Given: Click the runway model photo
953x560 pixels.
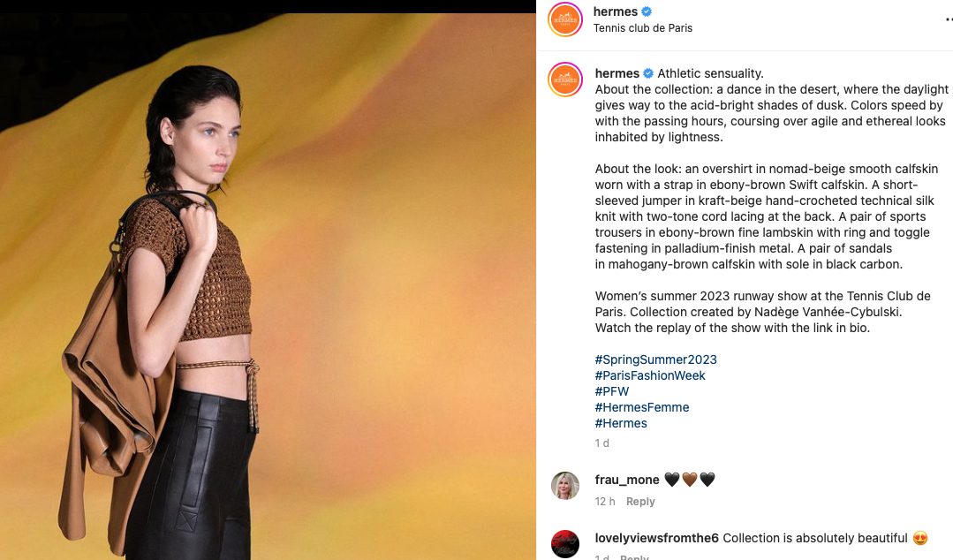Looking at the screenshot, I should point(268,286).
